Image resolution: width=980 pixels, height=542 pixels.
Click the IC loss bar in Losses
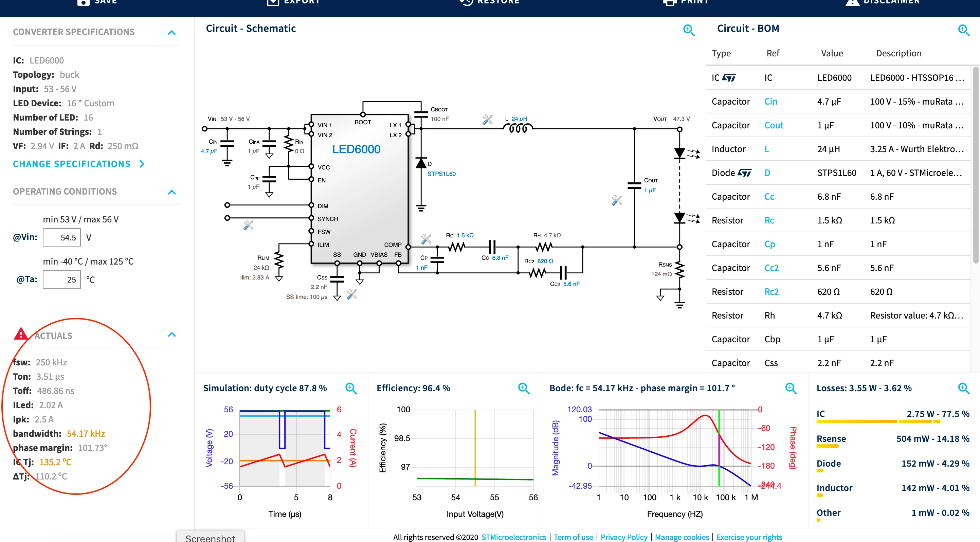(x=878, y=421)
